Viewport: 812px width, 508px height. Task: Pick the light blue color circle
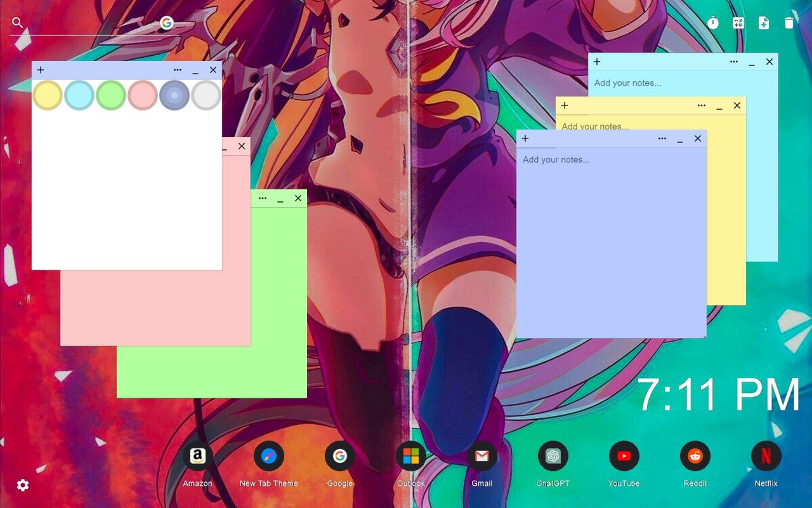[x=79, y=95]
